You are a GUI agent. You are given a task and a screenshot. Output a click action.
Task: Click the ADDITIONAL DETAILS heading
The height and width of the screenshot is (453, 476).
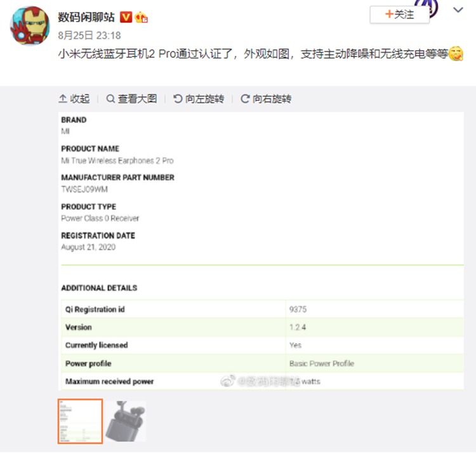coord(99,288)
